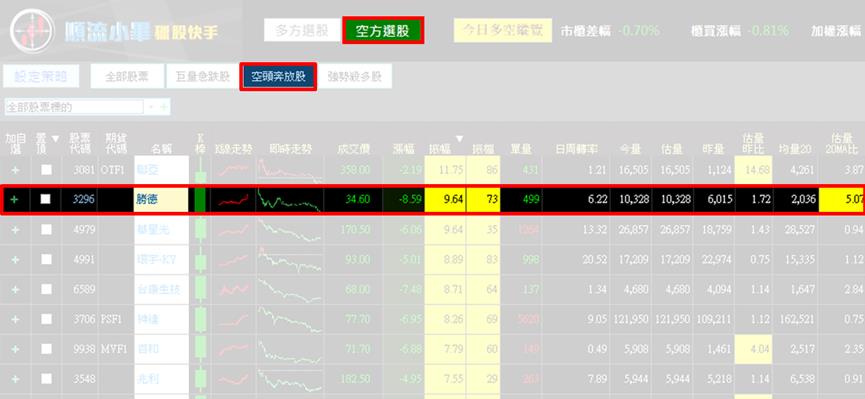This screenshot has width=865, height=399.
Task: Open the 全部股票標的 dropdown box
Action: tap(74, 107)
